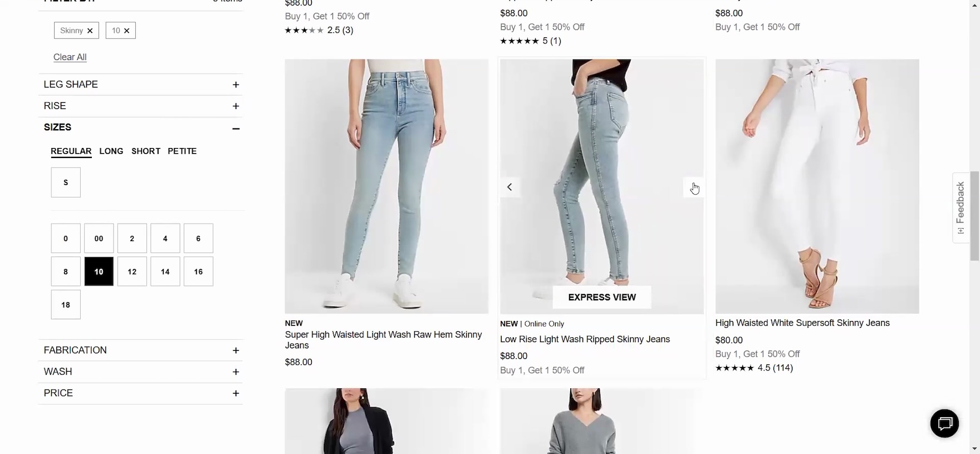Open Express View for Low Rise jeans
The image size is (980, 454).
point(602,297)
